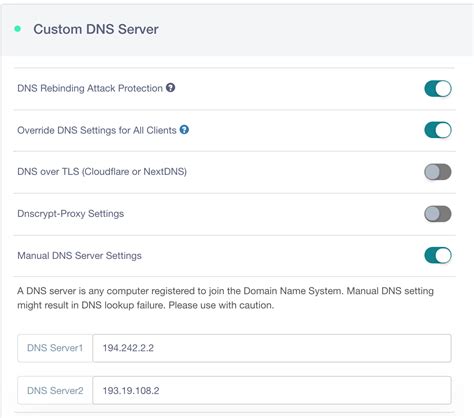Image resolution: width=474 pixels, height=418 pixels.
Task: Click the DNS Server2 label
Action: [x=55, y=390]
